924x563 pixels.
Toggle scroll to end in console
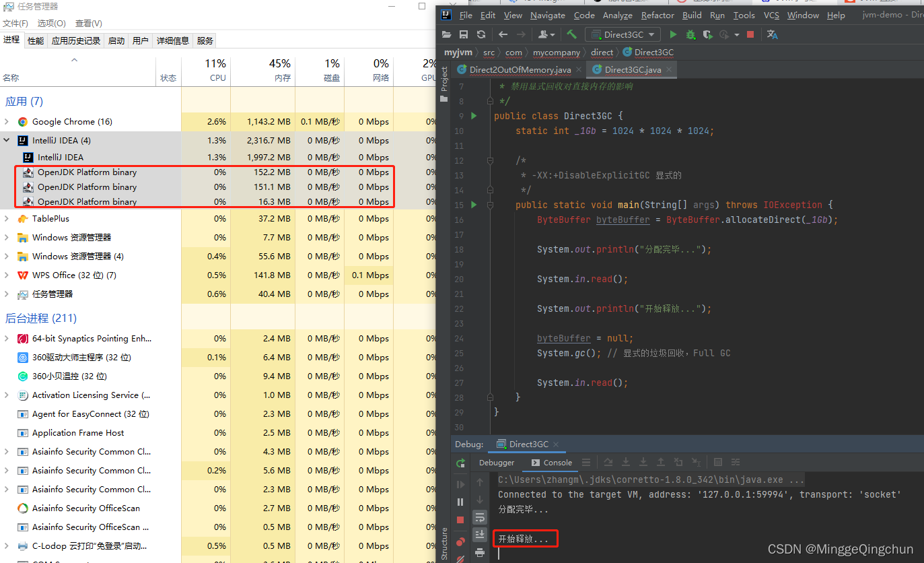click(480, 535)
